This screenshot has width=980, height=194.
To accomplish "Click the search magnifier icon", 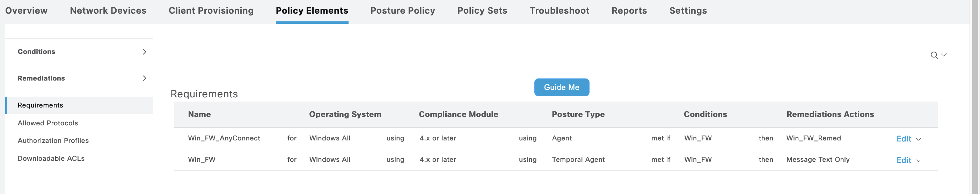I will 934,56.
